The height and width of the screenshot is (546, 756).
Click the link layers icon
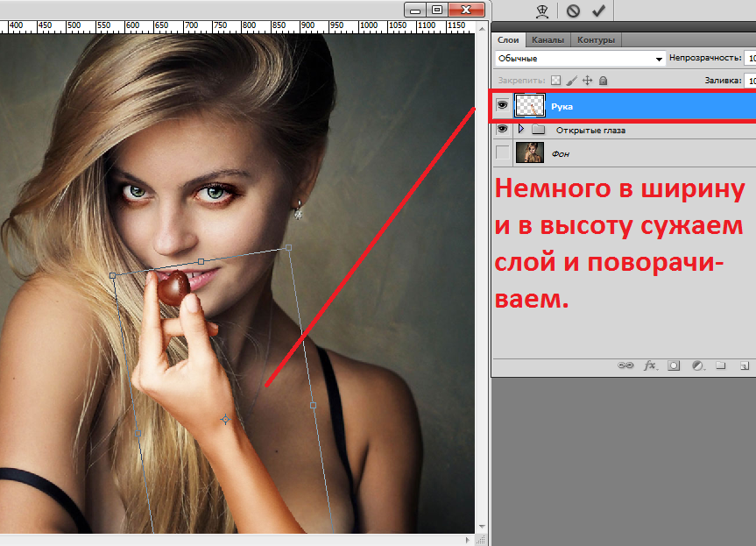coord(626,365)
